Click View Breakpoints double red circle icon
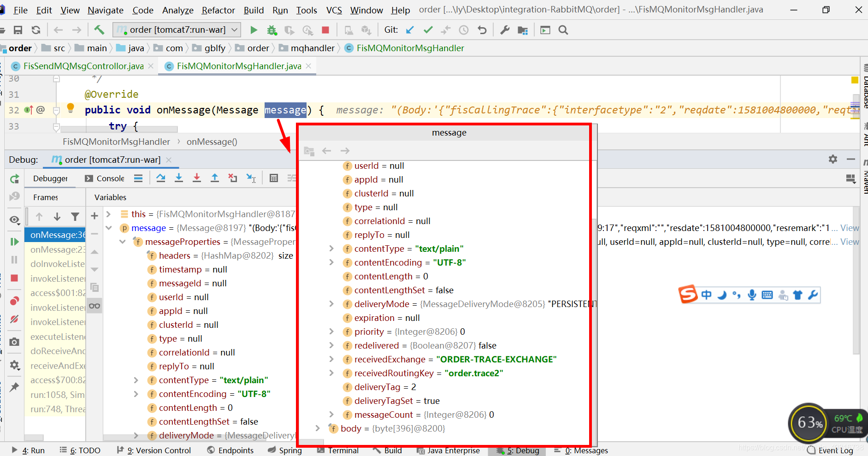The width and height of the screenshot is (868, 456). tap(15, 301)
